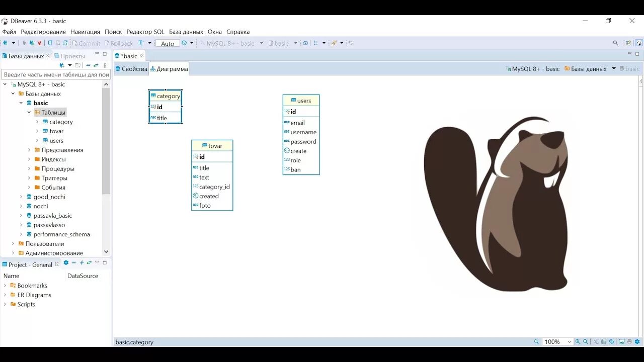This screenshot has height=362, width=644.
Task: Select the Администрирование node
Action: click(54, 253)
